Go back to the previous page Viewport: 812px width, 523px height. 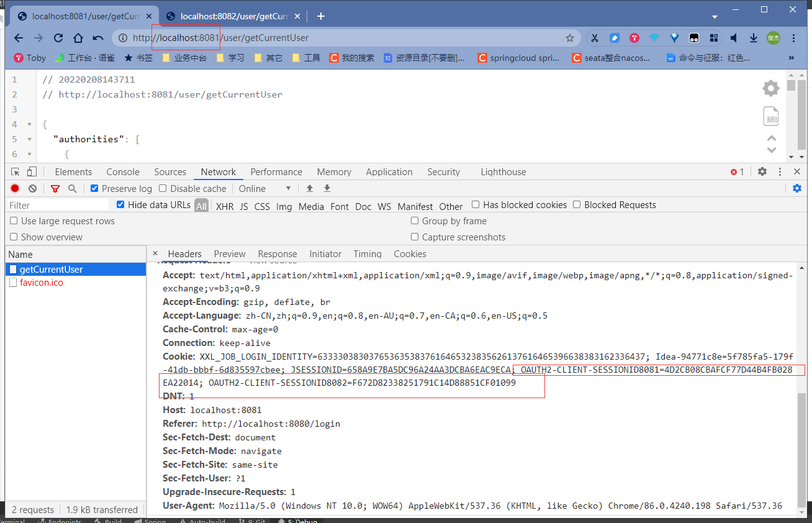[19, 38]
